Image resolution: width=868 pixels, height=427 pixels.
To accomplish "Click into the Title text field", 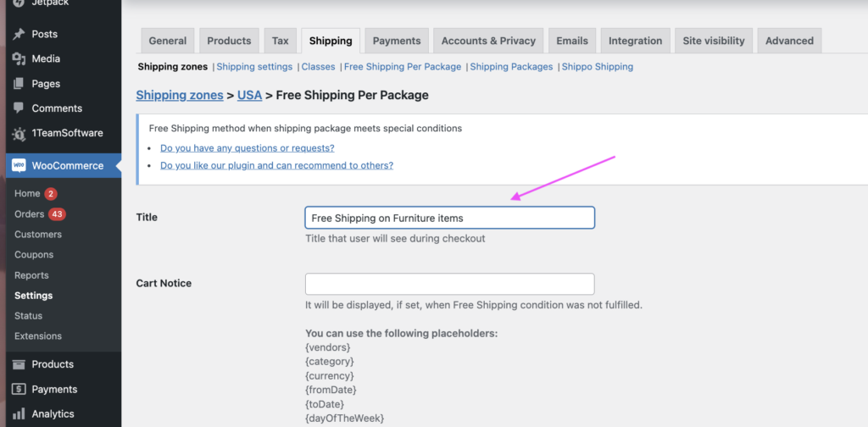I will pos(449,218).
